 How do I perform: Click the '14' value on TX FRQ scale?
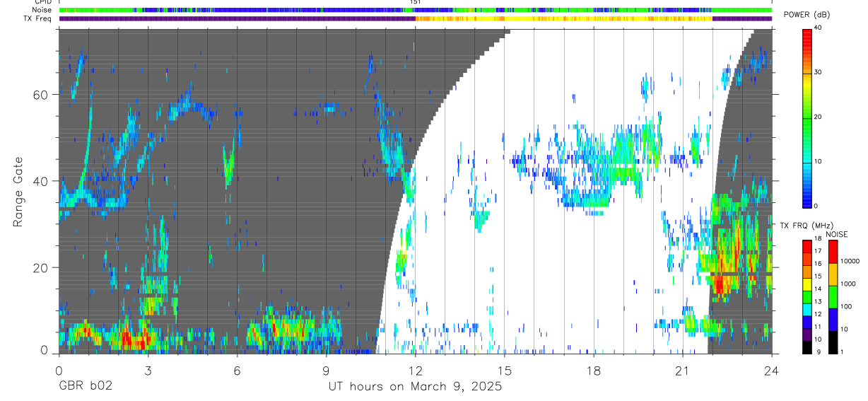(818, 290)
